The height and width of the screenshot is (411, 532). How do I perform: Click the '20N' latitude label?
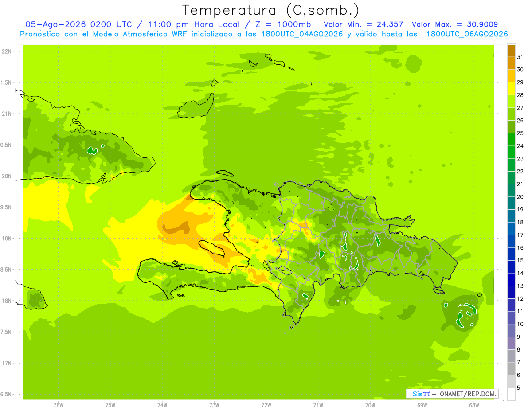tap(7, 176)
